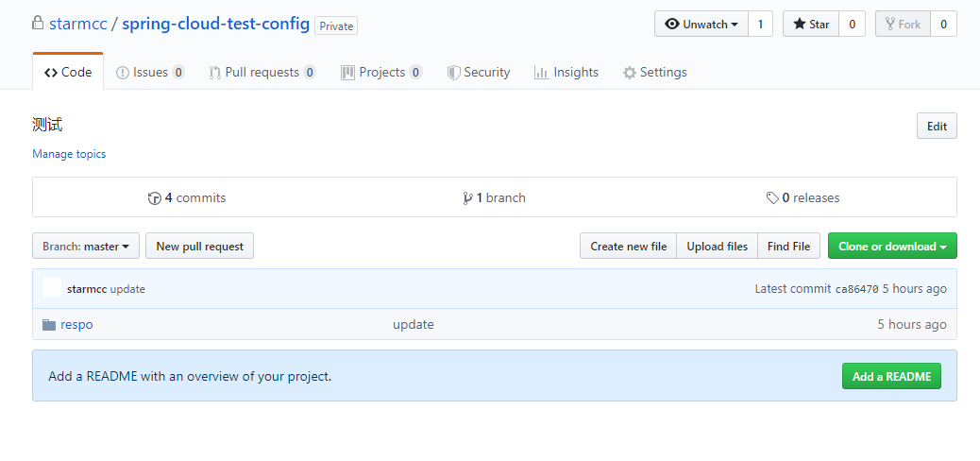
Task: Click the tag icon beside 0 releases
Action: coord(772,198)
